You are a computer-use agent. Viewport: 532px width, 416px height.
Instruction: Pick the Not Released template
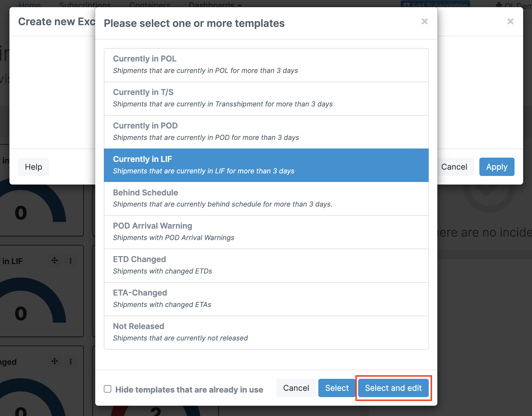click(266, 333)
